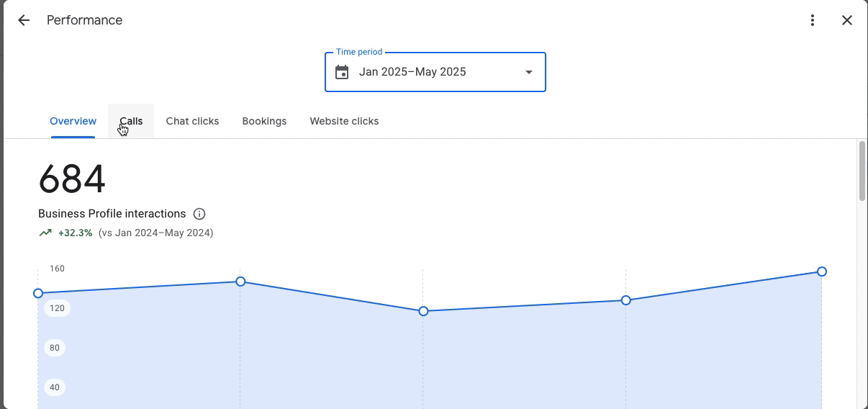The image size is (868, 409).
Task: Open the Chat clicks tab
Action: pos(192,121)
